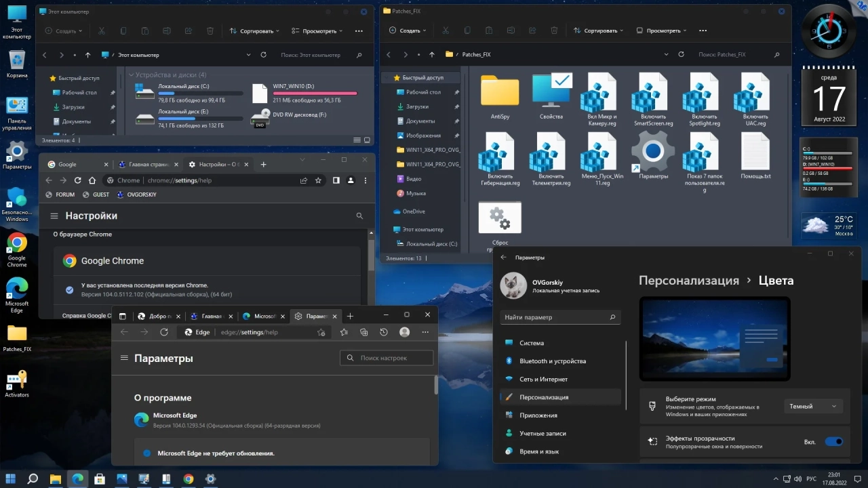868x488 pixels.
Task: Open Edge's History clock icon
Action: coord(384,332)
